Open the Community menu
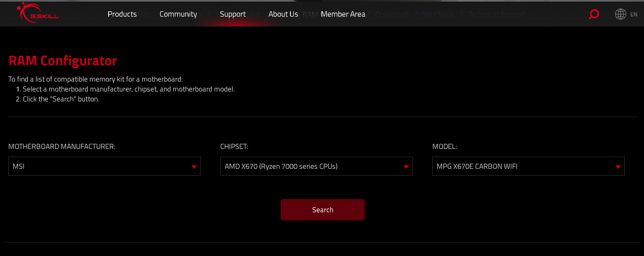The image size is (644, 256). pos(178,14)
